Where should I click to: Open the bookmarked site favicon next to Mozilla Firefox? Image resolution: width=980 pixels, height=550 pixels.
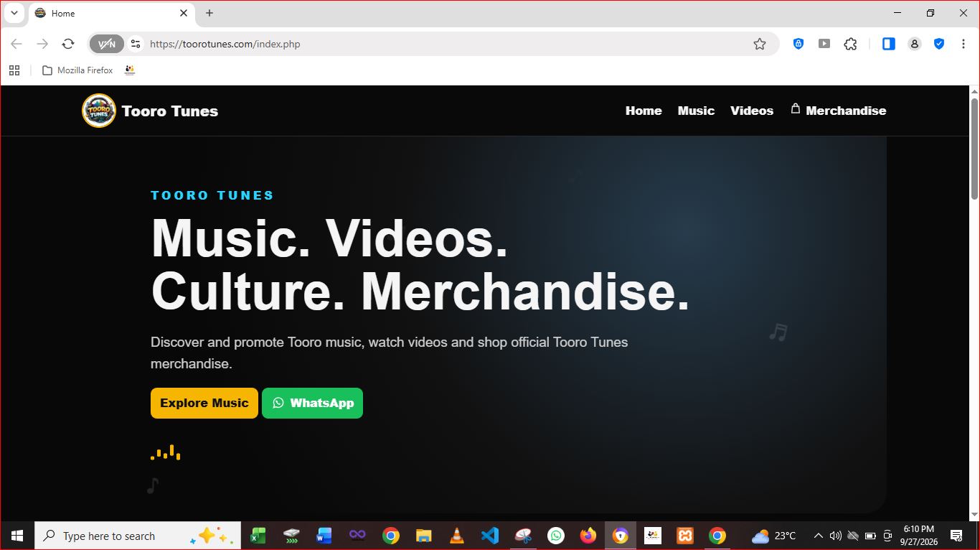pyautogui.click(x=130, y=70)
